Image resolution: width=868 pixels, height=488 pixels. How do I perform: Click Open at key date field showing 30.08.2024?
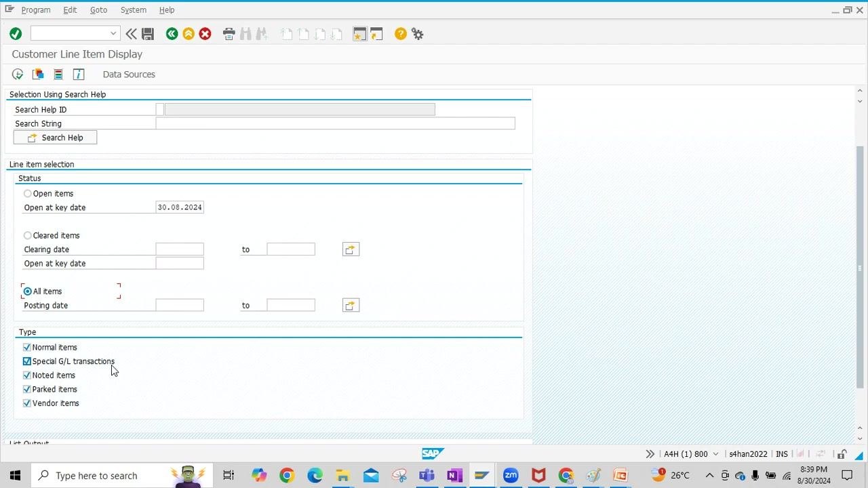tap(180, 207)
